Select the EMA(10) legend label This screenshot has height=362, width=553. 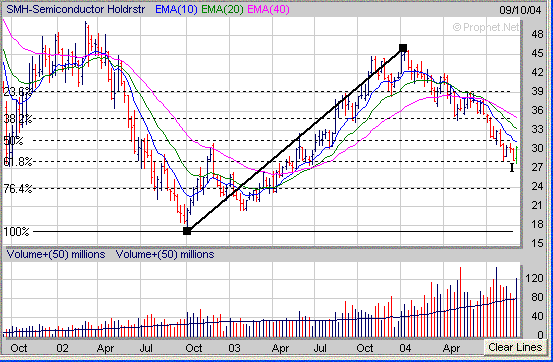click(x=176, y=10)
